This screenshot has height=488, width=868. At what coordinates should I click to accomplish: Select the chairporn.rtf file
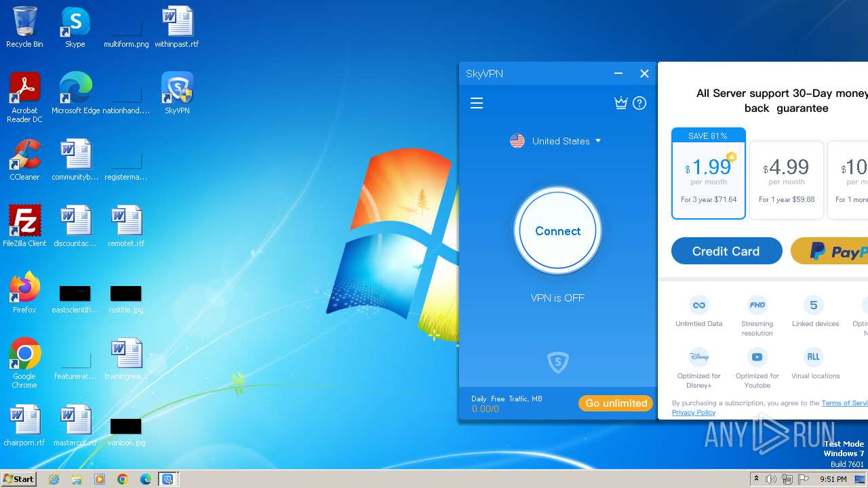point(24,426)
